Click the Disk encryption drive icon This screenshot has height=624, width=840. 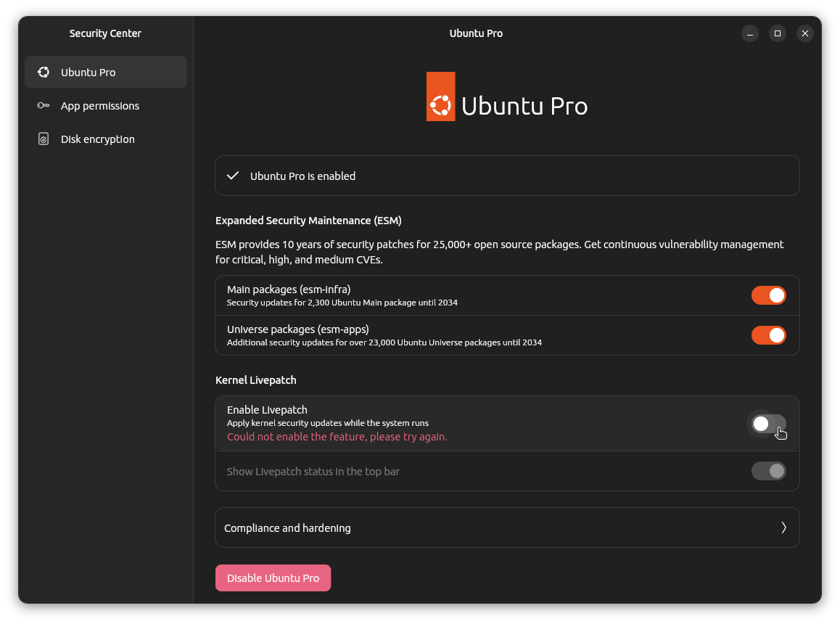coord(44,139)
